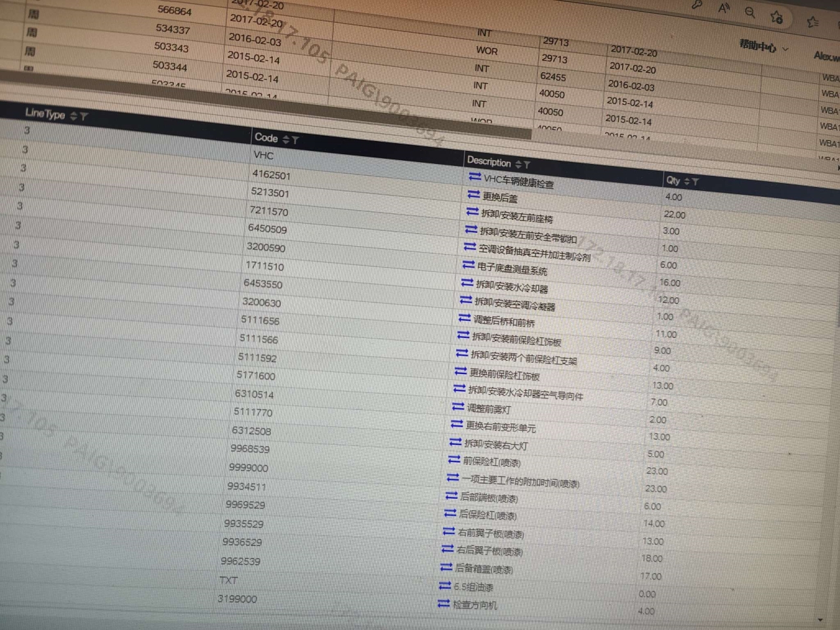Click swap icon beside 调整后桥和前桥
840x630 pixels.
[465, 318]
